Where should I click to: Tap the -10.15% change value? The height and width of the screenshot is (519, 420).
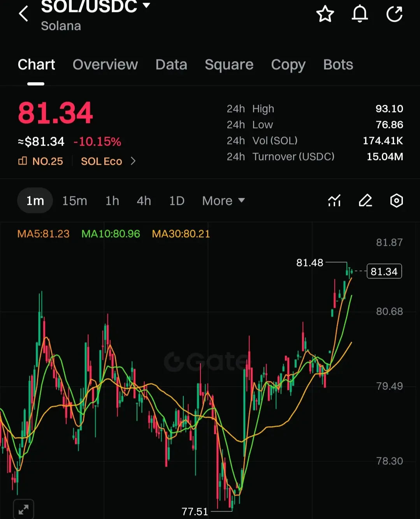click(97, 141)
